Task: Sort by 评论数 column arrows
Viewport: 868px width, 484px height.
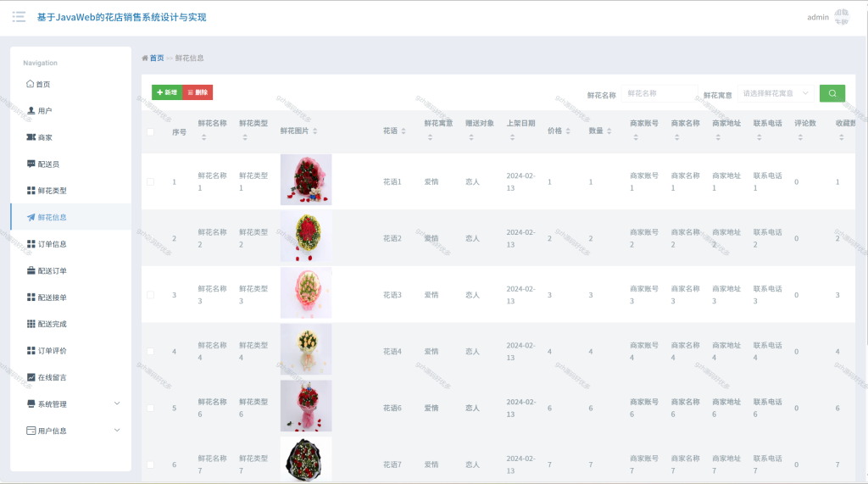Action: click(x=800, y=137)
